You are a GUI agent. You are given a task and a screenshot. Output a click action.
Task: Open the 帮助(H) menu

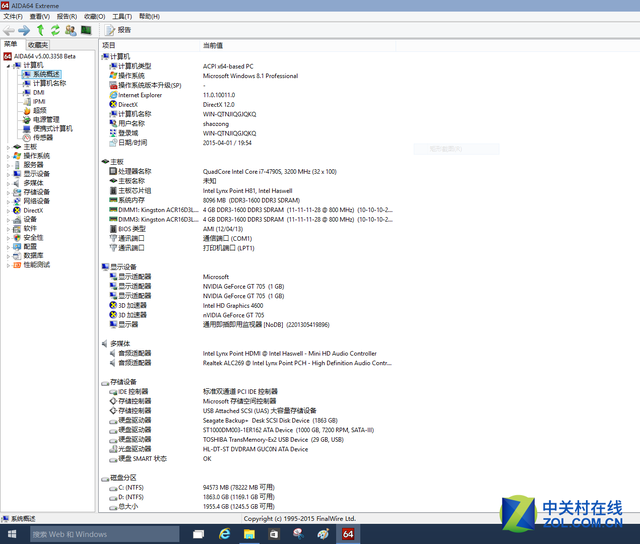(149, 16)
